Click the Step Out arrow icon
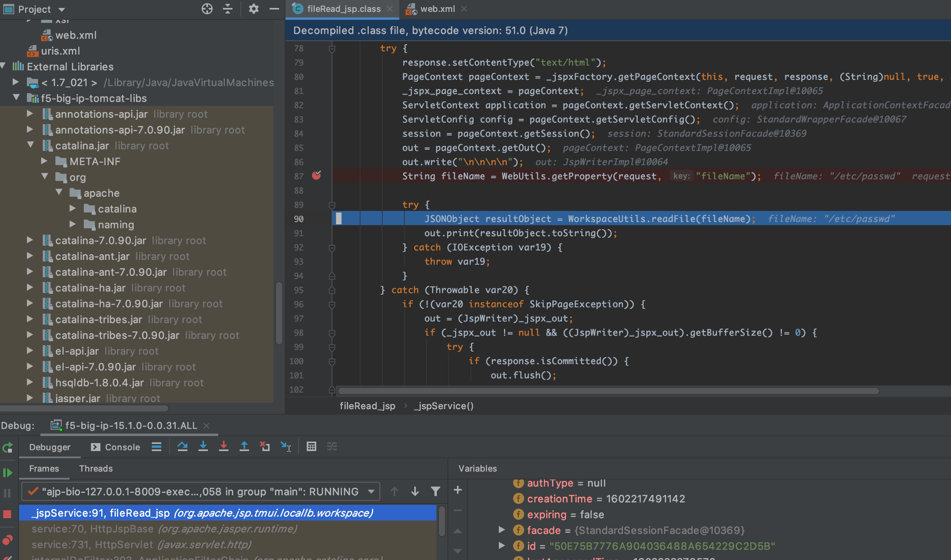Viewport: 951px width, 560px height. click(244, 446)
